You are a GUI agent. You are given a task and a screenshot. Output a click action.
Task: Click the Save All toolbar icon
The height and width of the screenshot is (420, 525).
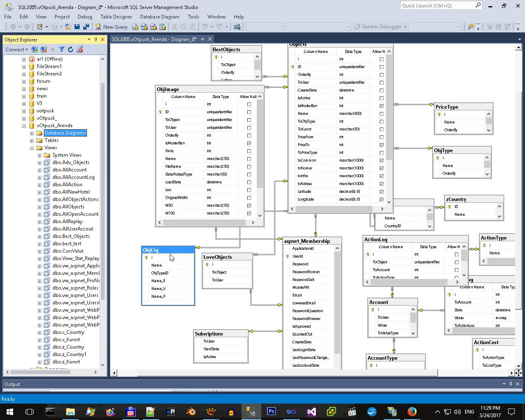(86, 27)
